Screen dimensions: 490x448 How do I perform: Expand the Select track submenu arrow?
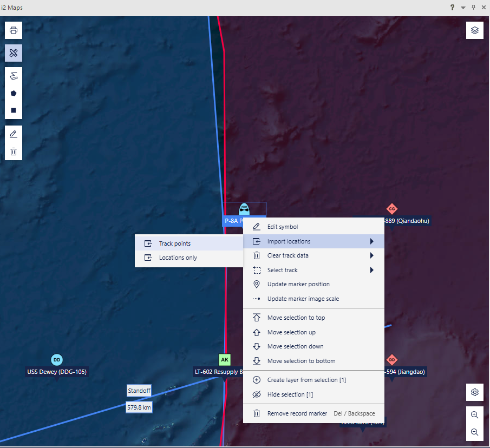pos(371,270)
